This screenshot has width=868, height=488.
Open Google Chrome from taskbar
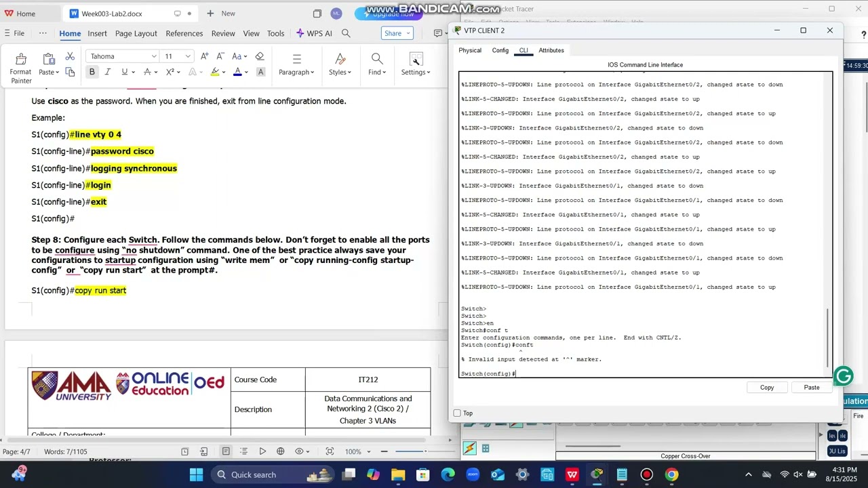tap(671, 474)
